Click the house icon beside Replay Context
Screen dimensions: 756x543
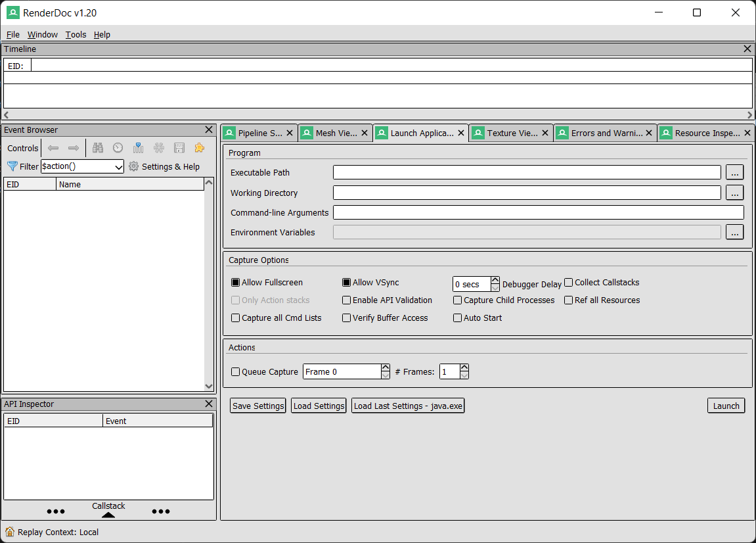click(x=10, y=532)
